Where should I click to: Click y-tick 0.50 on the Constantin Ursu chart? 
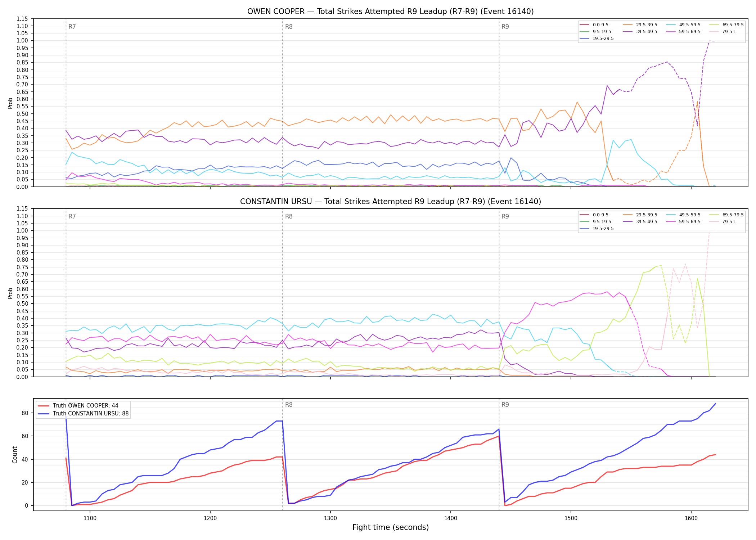click(x=23, y=303)
